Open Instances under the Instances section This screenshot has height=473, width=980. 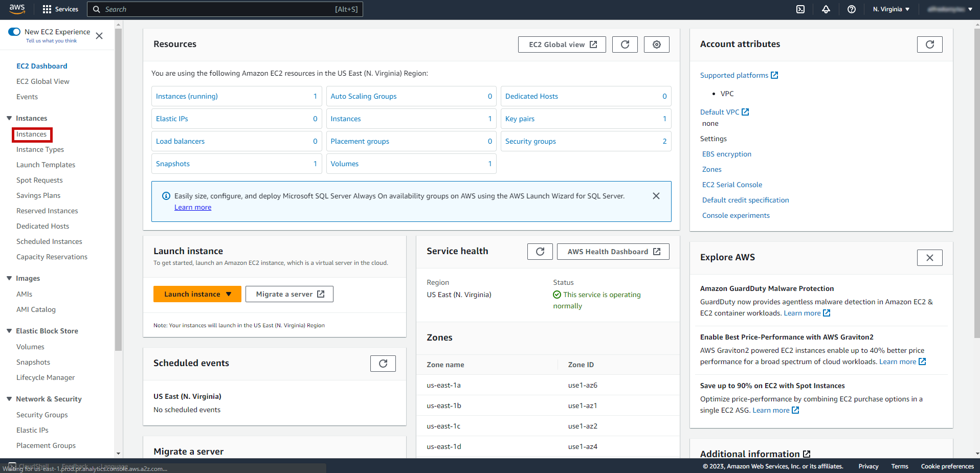coord(32,134)
